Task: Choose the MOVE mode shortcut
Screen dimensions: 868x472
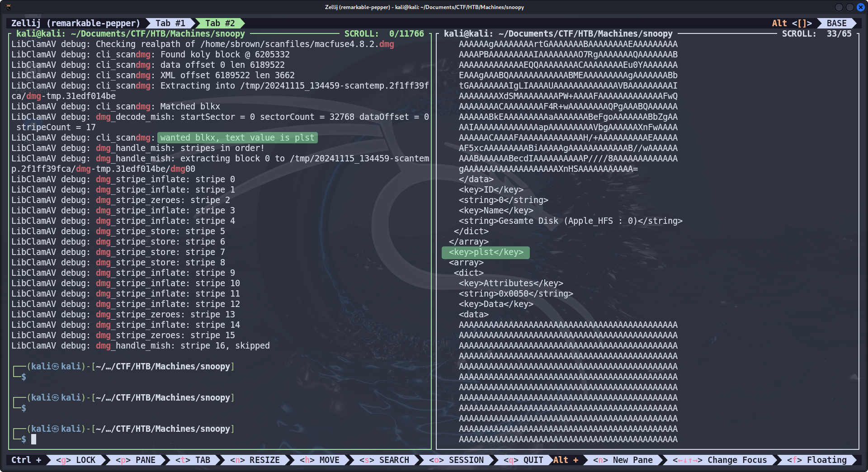Action: point(320,460)
